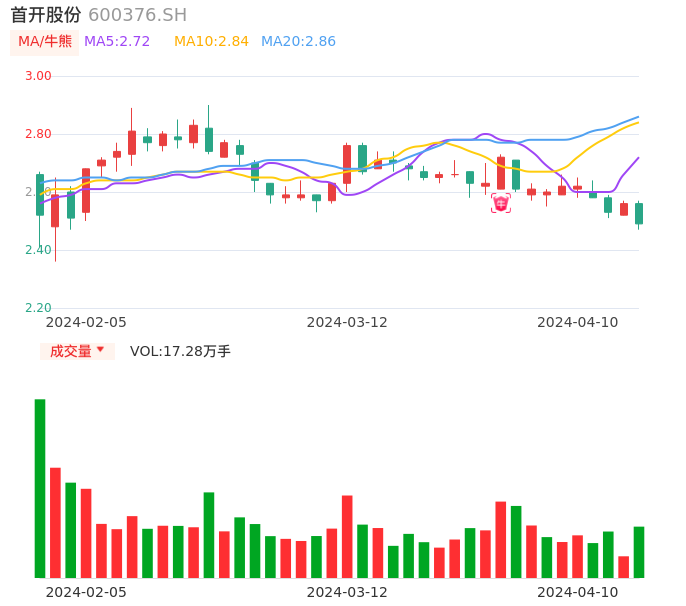
Task: Click the 2024-02-05 date label under the price chart
Action: [x=86, y=322]
